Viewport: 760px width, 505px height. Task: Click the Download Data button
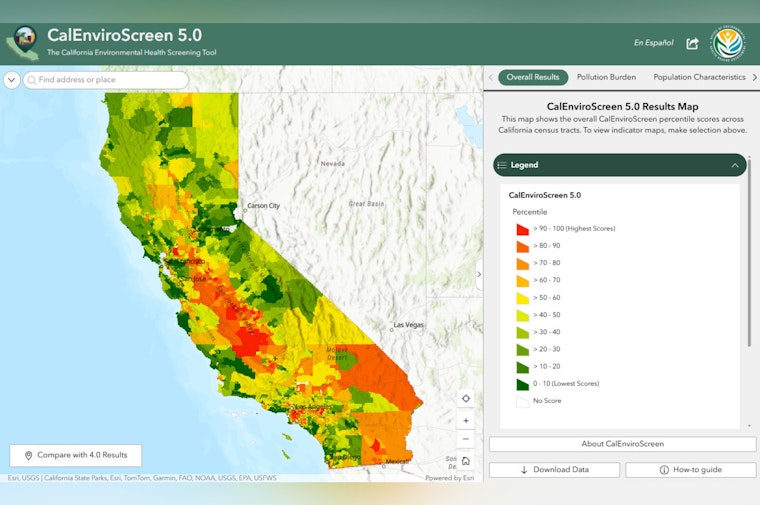click(x=554, y=470)
